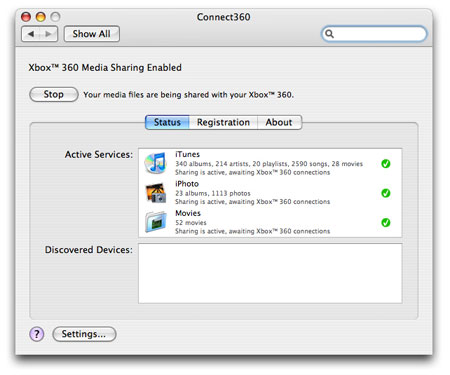Select the iTunes service title
Screen dimensions: 450x375
187,154
